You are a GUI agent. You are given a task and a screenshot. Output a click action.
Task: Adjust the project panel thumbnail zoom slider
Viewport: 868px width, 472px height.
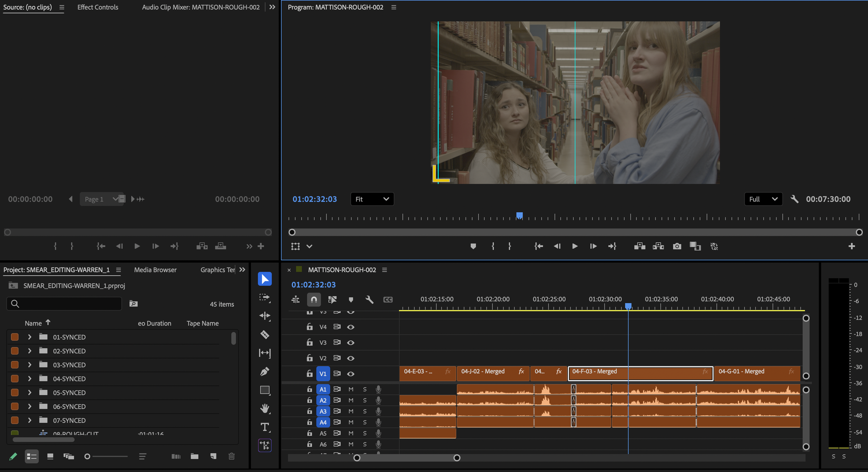pos(87,456)
